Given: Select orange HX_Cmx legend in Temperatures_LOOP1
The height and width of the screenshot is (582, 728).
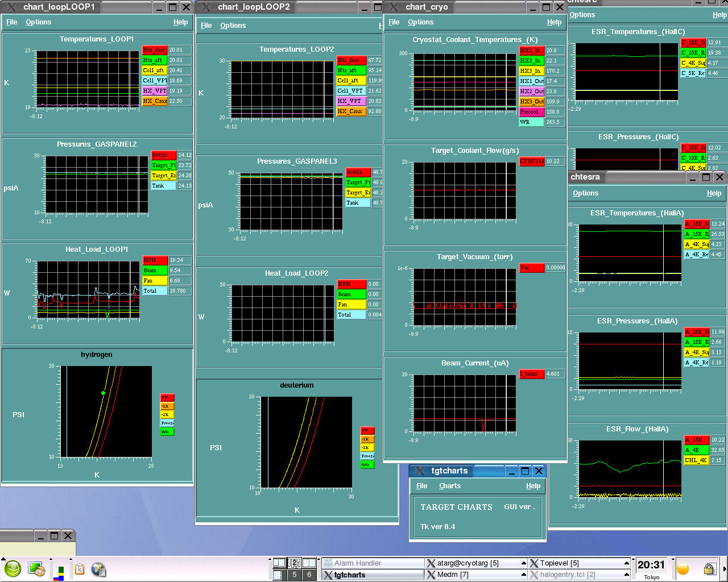Looking at the screenshot, I should tap(155, 101).
